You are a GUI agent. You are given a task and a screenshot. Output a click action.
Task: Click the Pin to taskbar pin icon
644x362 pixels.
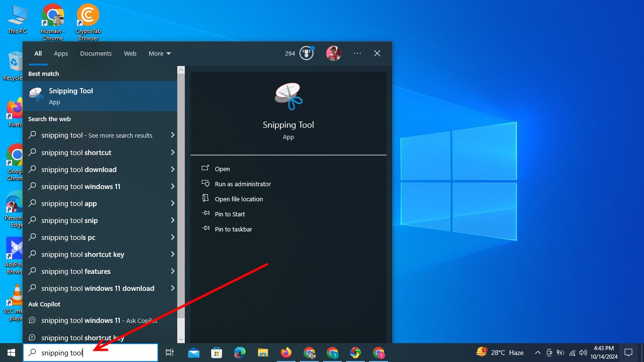(x=205, y=229)
